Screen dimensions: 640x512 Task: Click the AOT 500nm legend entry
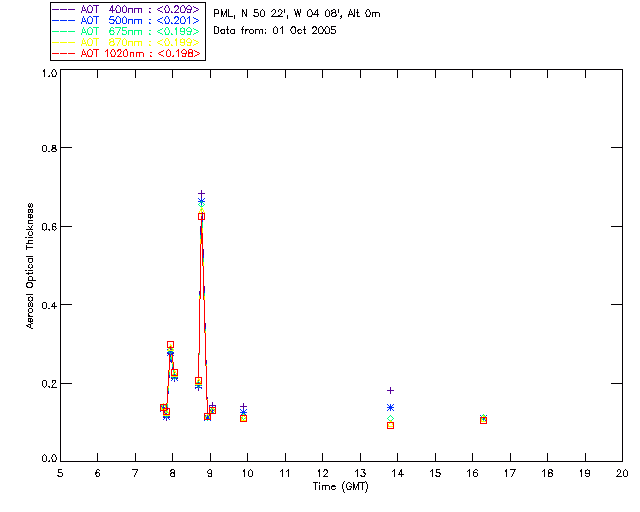coord(127,20)
